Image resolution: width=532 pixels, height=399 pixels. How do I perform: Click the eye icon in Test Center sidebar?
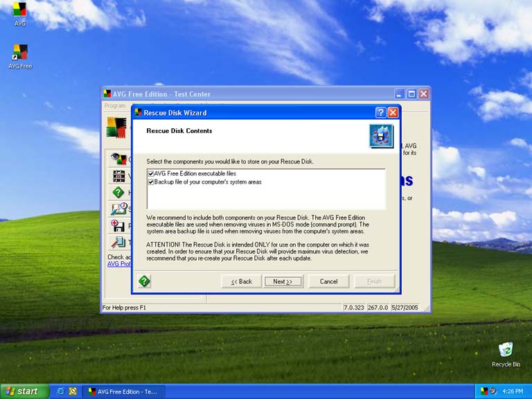118,159
